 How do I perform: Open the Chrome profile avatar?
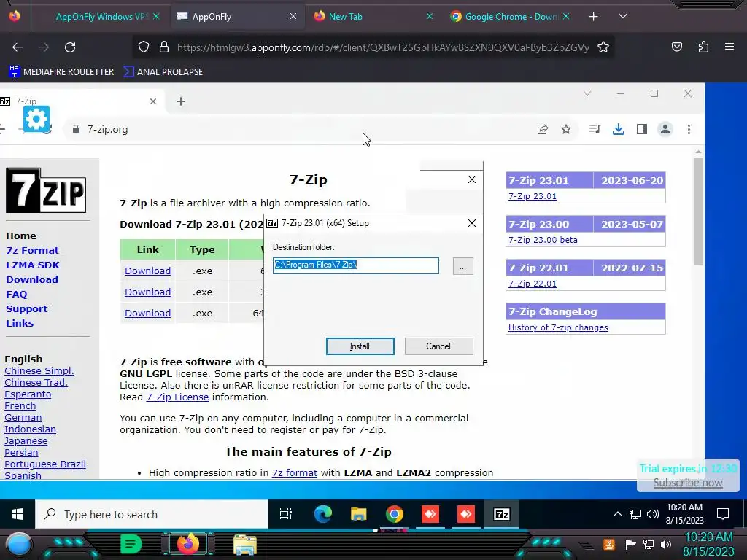(x=665, y=129)
